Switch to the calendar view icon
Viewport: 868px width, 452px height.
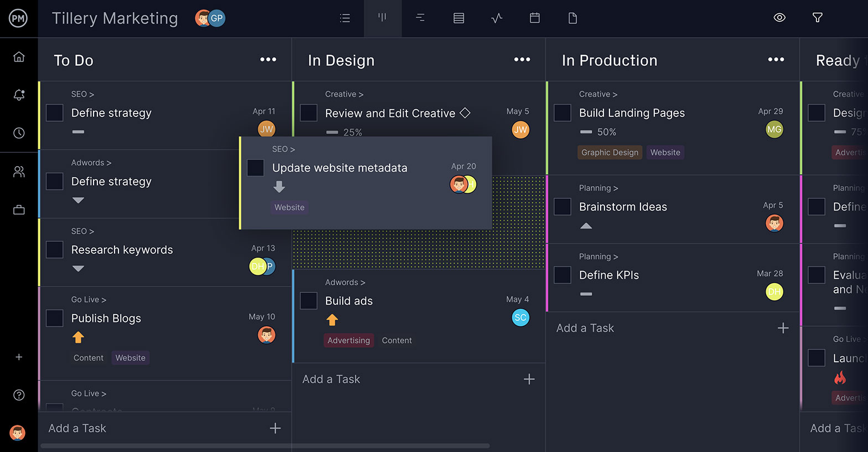click(x=535, y=18)
